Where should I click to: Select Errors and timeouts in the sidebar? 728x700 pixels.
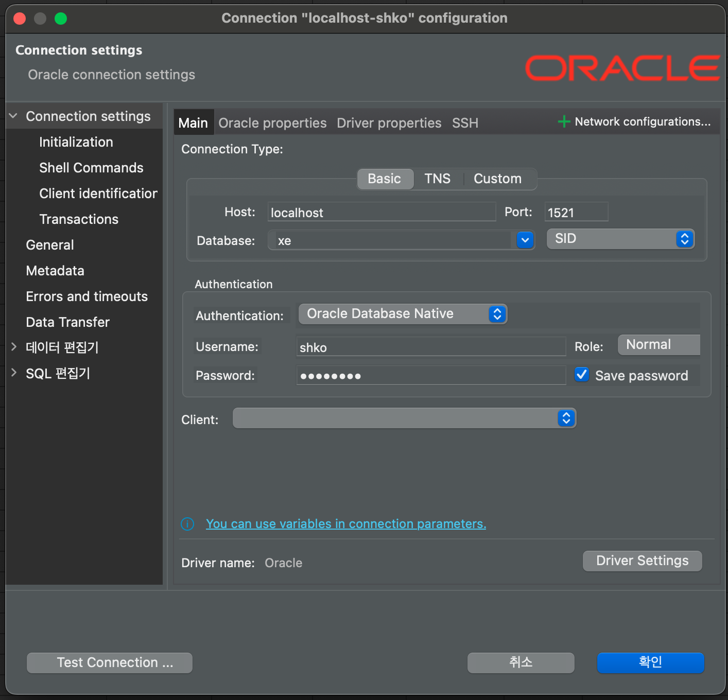point(87,296)
